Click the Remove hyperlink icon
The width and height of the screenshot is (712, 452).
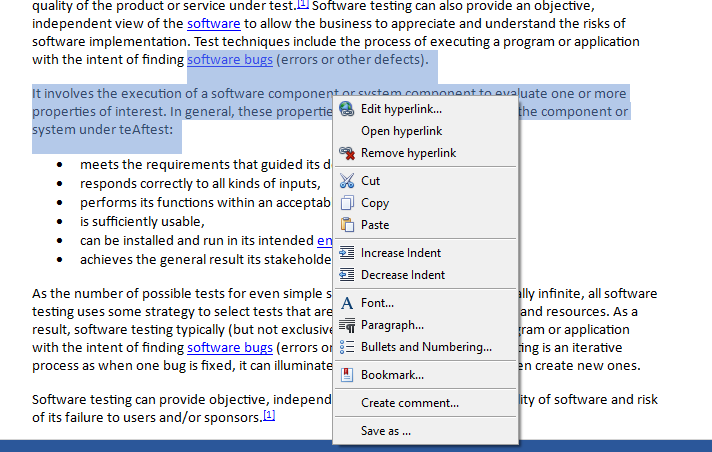tap(347, 153)
